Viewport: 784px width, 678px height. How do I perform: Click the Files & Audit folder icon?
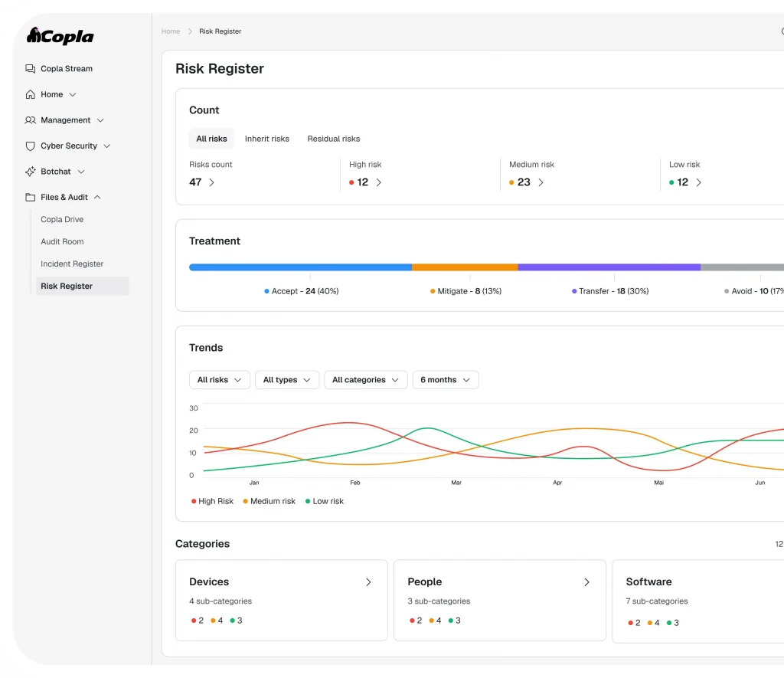coord(31,198)
